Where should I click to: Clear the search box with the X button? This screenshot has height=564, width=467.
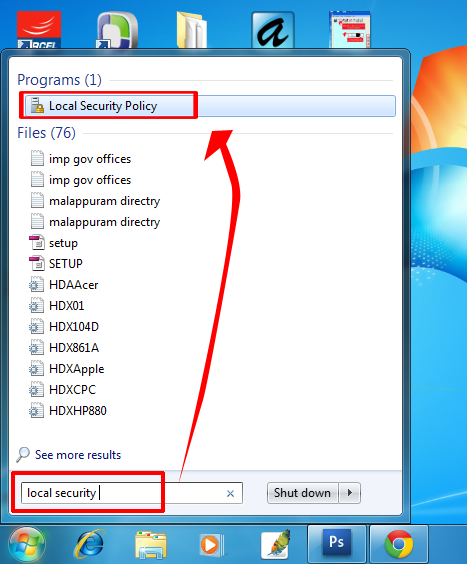[x=230, y=494]
